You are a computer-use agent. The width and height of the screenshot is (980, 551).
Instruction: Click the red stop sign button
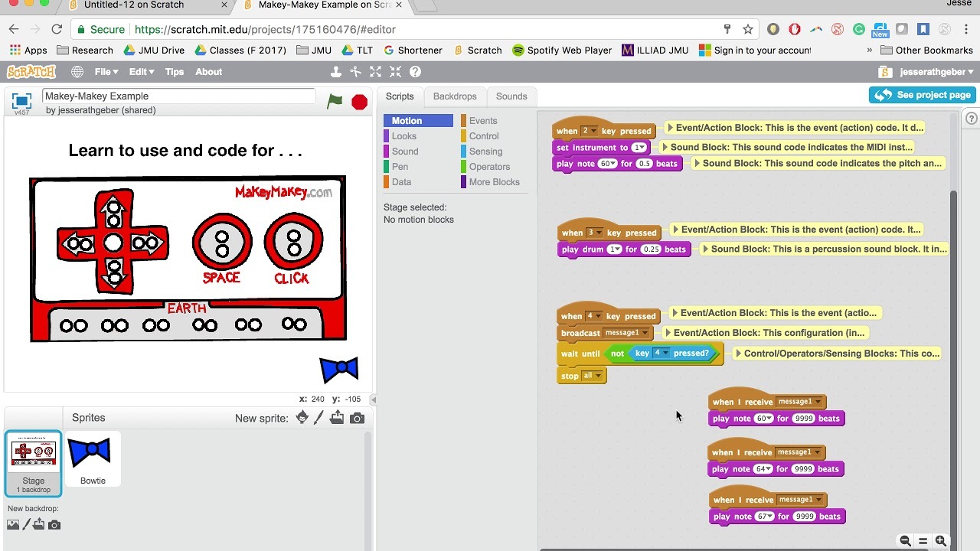coord(359,102)
